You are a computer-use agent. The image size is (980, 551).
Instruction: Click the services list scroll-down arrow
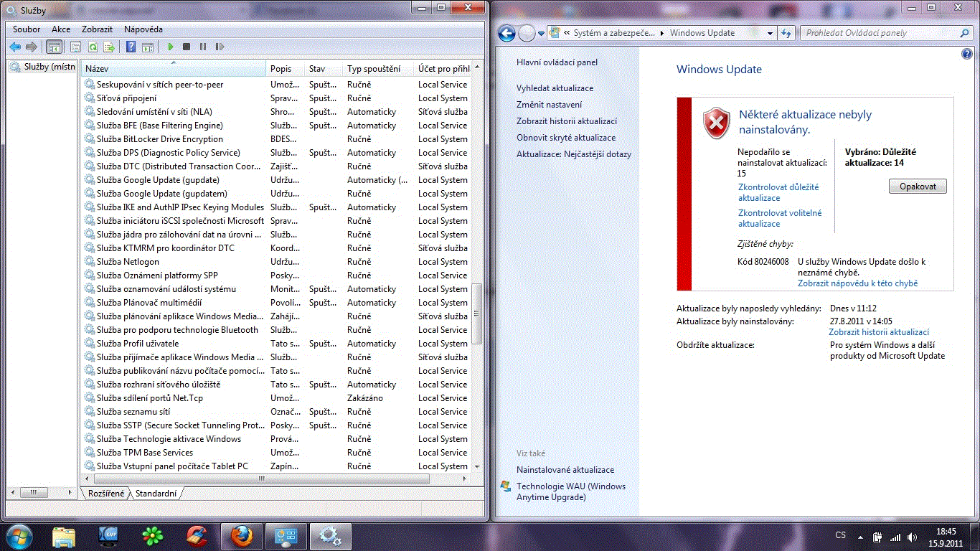(477, 467)
